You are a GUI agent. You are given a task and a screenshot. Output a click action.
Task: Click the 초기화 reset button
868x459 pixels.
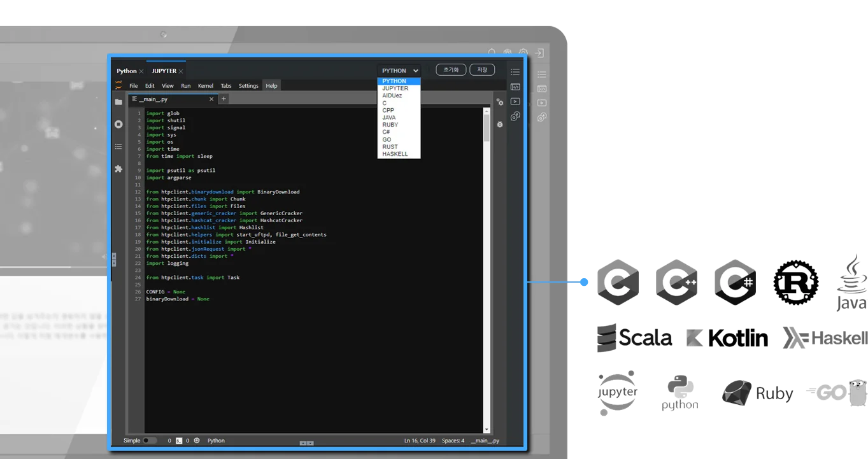pos(450,69)
